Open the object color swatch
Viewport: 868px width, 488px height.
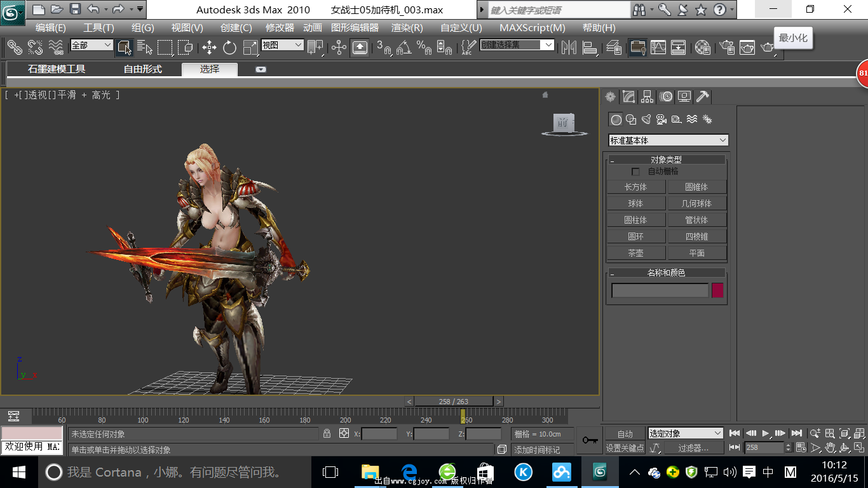click(717, 290)
